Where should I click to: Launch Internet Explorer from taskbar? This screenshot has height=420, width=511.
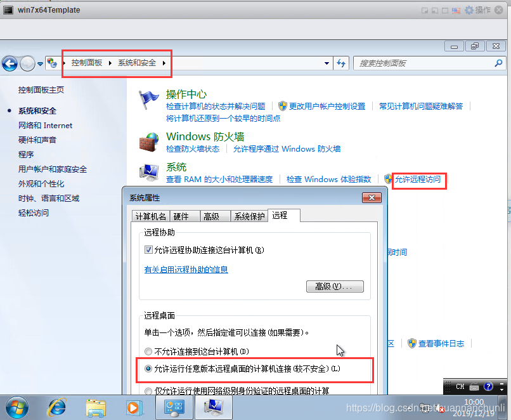click(57, 407)
